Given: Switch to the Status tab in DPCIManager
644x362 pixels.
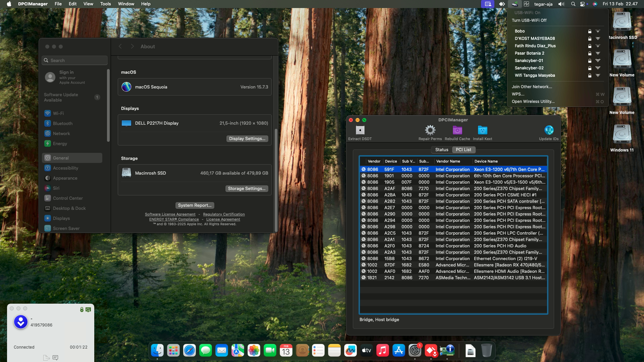Looking at the screenshot, I should (x=441, y=150).
